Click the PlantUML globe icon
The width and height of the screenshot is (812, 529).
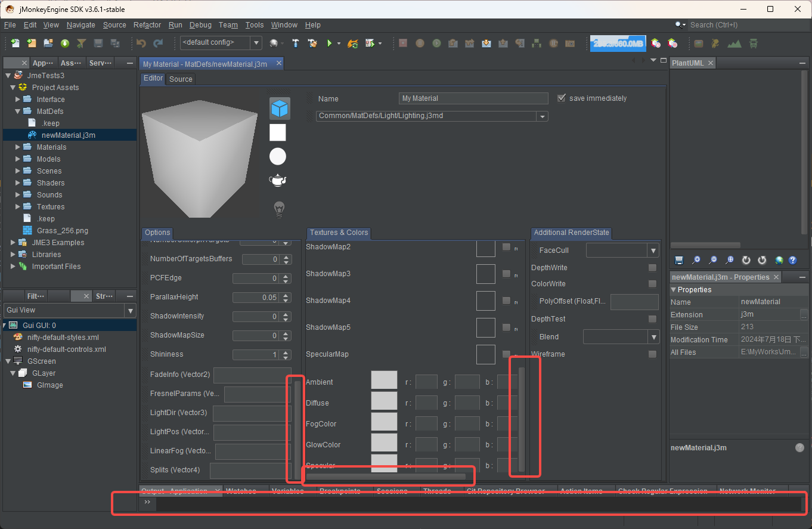(x=779, y=260)
